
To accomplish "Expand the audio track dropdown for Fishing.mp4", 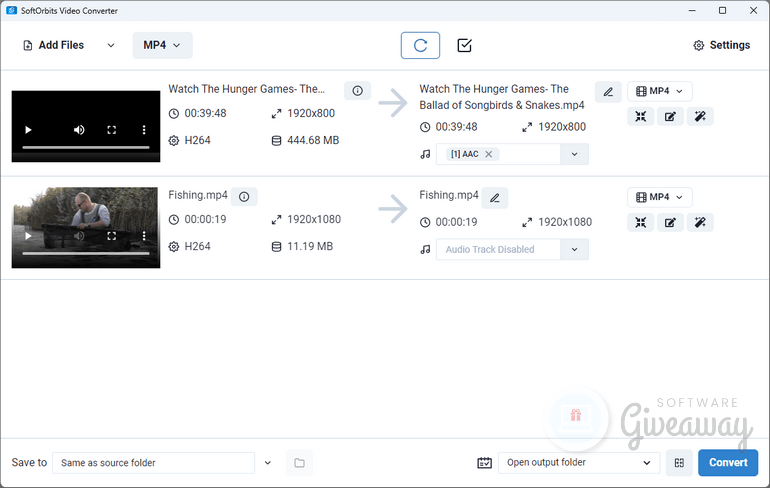I will (574, 249).
